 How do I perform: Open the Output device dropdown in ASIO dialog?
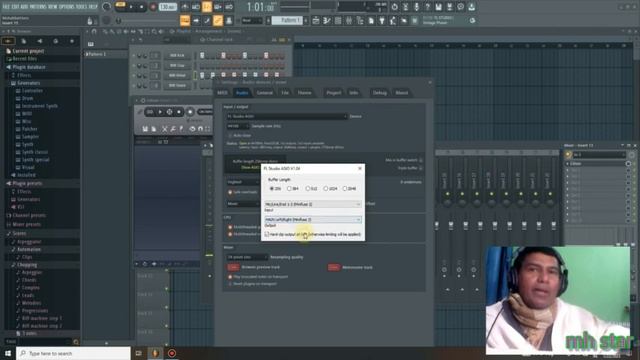(x=313, y=220)
